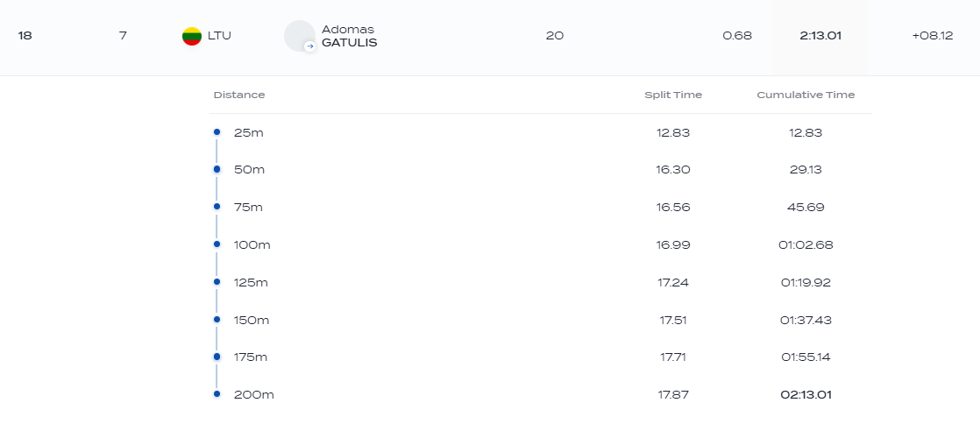Select the 150m timeline dot
The width and height of the screenshot is (980, 424).
click(217, 320)
